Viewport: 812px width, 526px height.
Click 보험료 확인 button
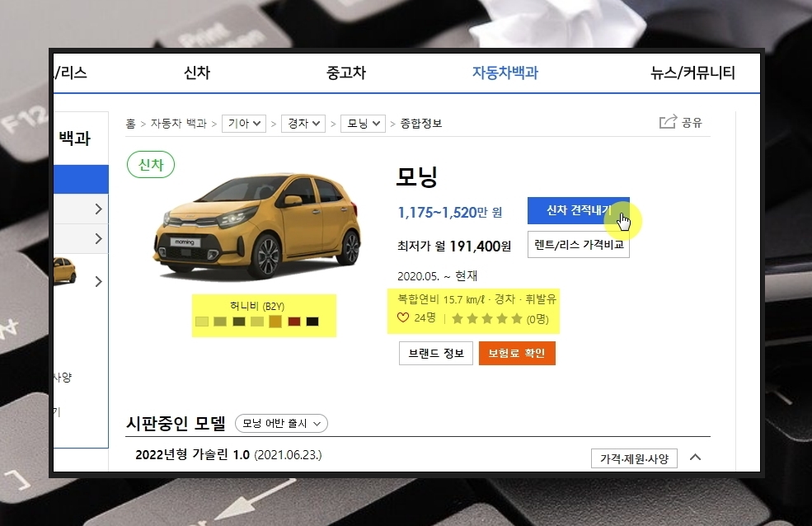tap(517, 353)
